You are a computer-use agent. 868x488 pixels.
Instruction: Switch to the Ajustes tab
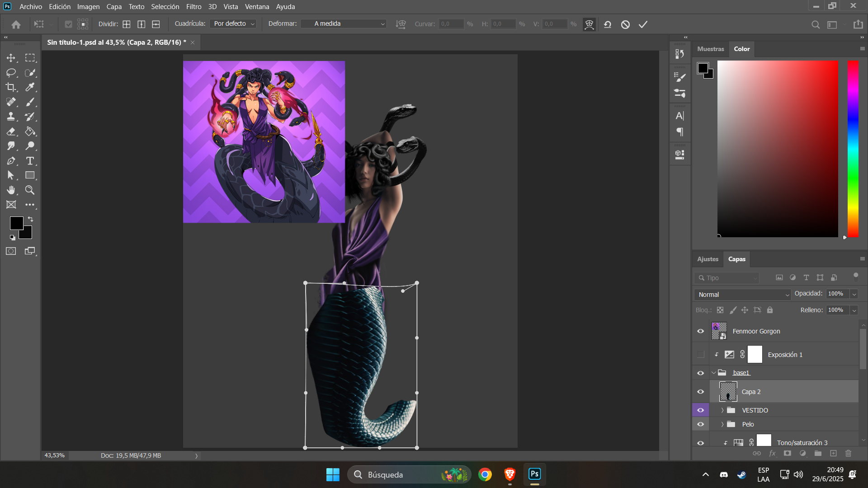(708, 259)
